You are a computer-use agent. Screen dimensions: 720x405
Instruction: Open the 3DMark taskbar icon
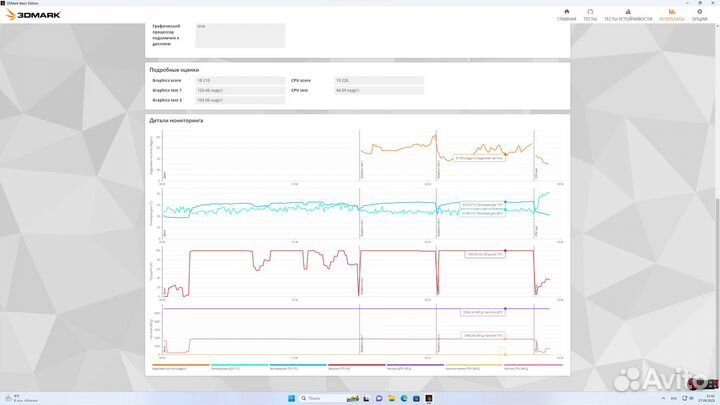[428, 398]
